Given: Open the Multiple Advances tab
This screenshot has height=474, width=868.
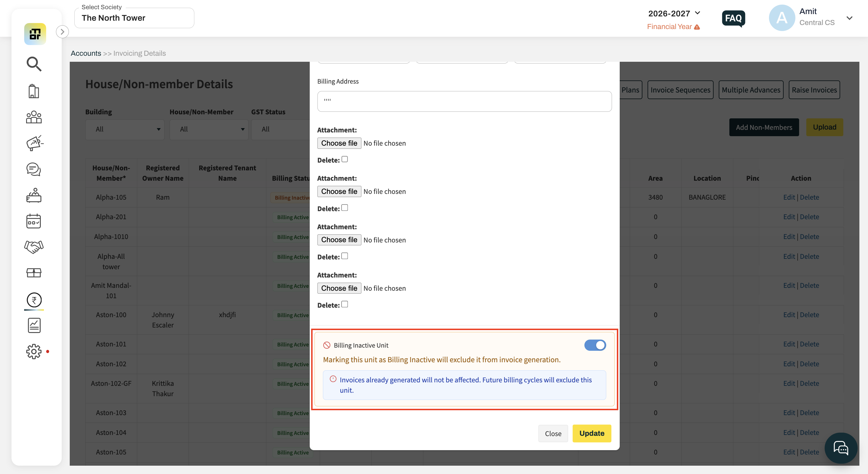Looking at the screenshot, I should click(751, 90).
